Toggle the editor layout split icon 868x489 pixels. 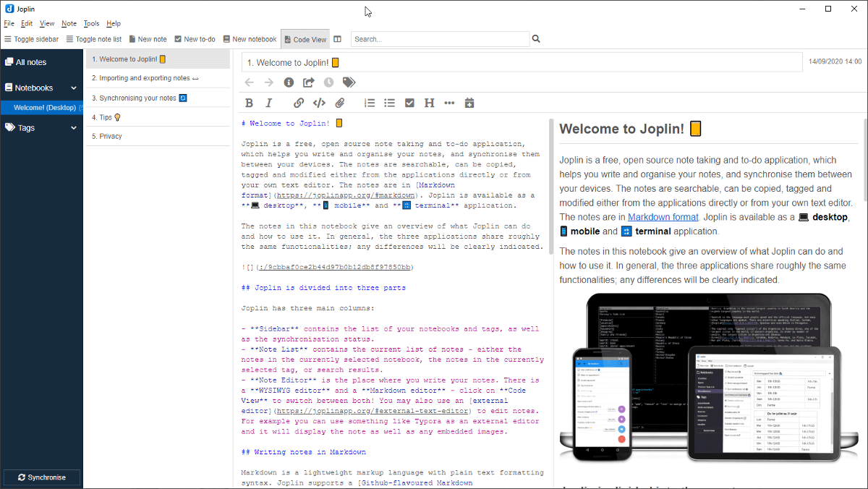click(x=337, y=39)
